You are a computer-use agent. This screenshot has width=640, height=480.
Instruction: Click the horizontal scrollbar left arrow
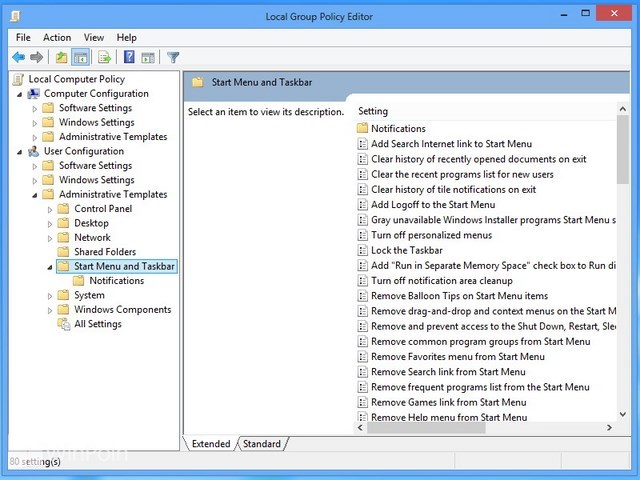[360, 427]
